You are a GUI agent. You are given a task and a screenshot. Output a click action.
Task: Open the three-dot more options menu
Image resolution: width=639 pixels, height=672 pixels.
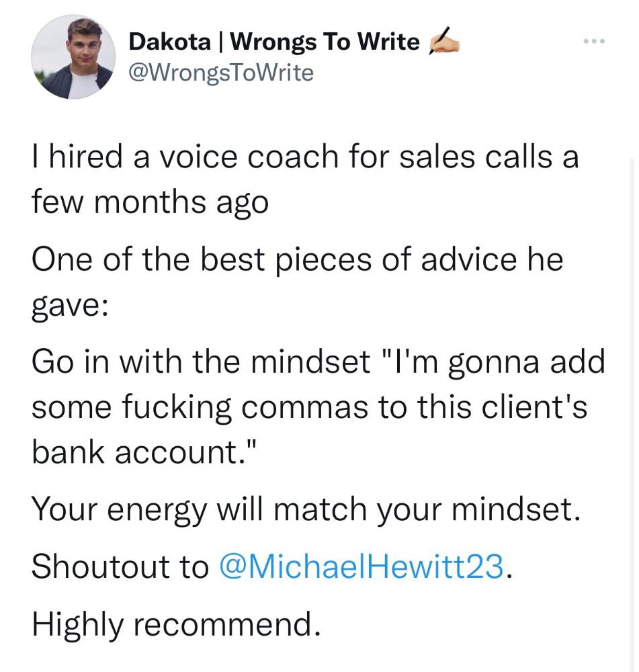tap(595, 41)
